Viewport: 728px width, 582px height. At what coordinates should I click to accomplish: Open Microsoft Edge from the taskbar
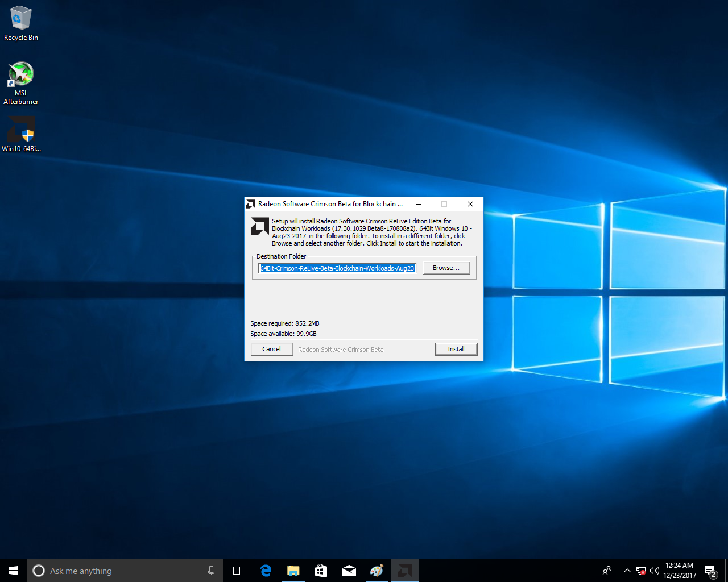coord(266,571)
